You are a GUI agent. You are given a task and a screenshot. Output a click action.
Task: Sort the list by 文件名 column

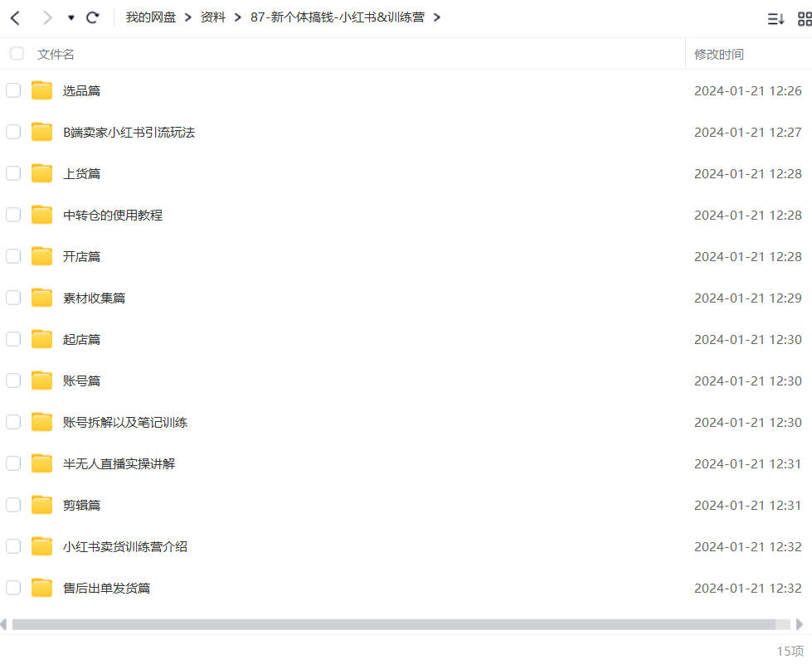coord(56,55)
